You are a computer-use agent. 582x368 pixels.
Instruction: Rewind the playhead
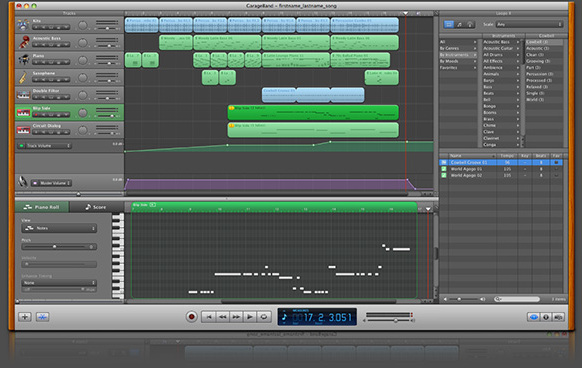point(222,317)
